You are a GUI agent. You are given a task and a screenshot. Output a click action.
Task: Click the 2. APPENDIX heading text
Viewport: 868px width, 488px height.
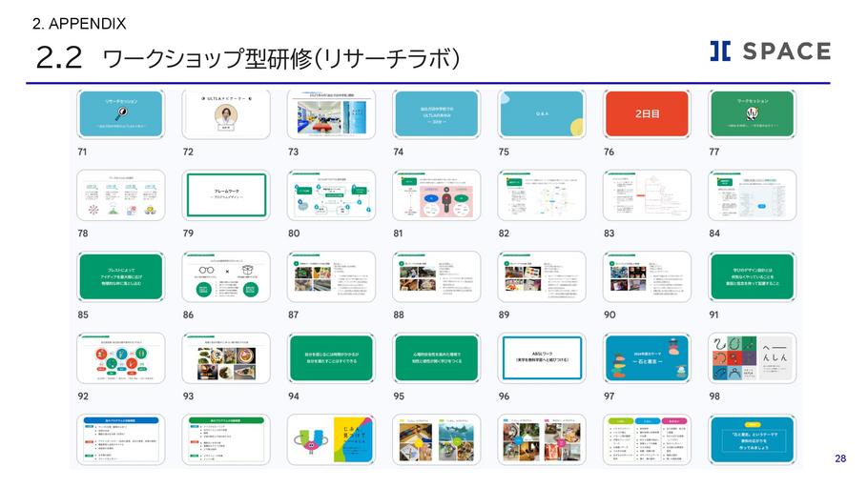(x=79, y=22)
